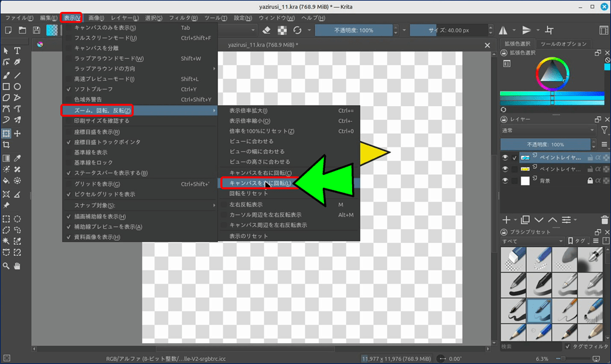
Task: Click the Ellipse shape tool
Action: click(17, 87)
